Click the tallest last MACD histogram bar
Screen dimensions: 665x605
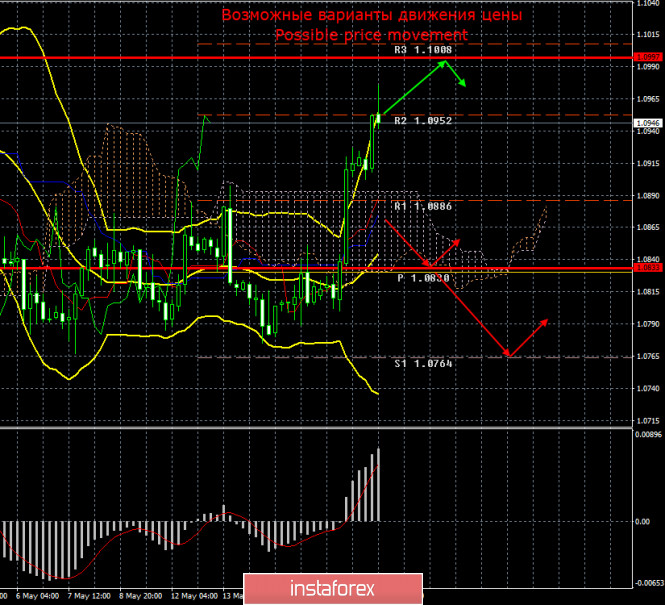[378, 485]
